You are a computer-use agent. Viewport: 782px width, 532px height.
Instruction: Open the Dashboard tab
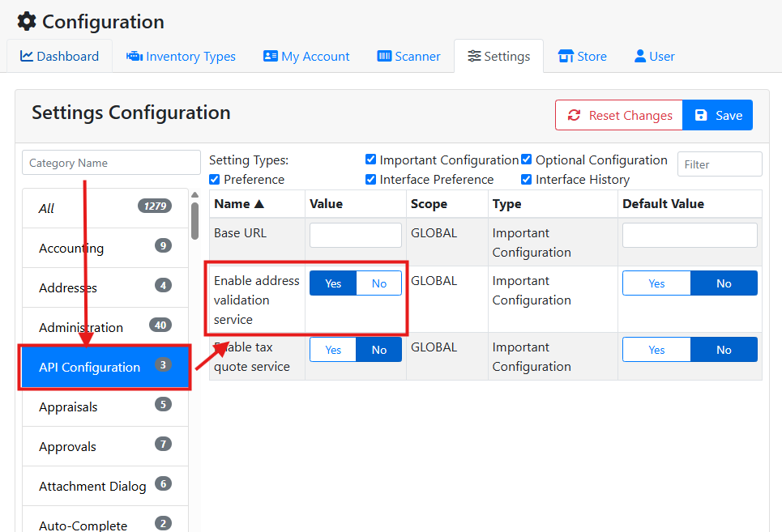pyautogui.click(x=60, y=56)
